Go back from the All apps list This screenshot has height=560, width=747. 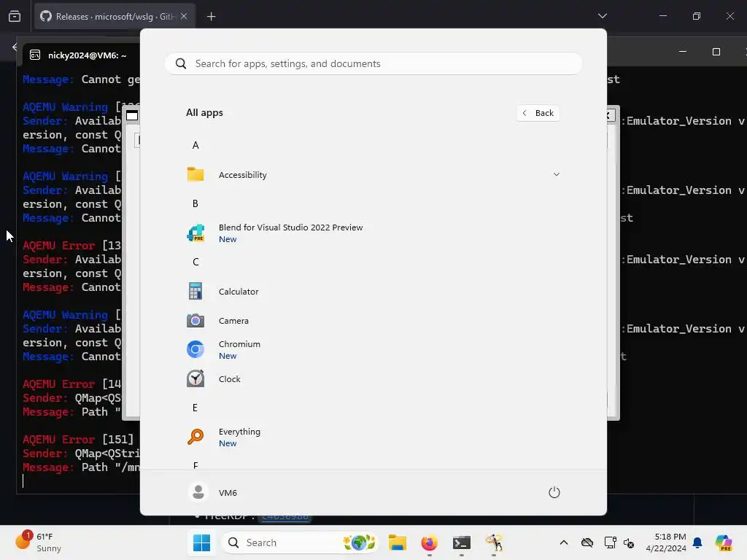(538, 113)
